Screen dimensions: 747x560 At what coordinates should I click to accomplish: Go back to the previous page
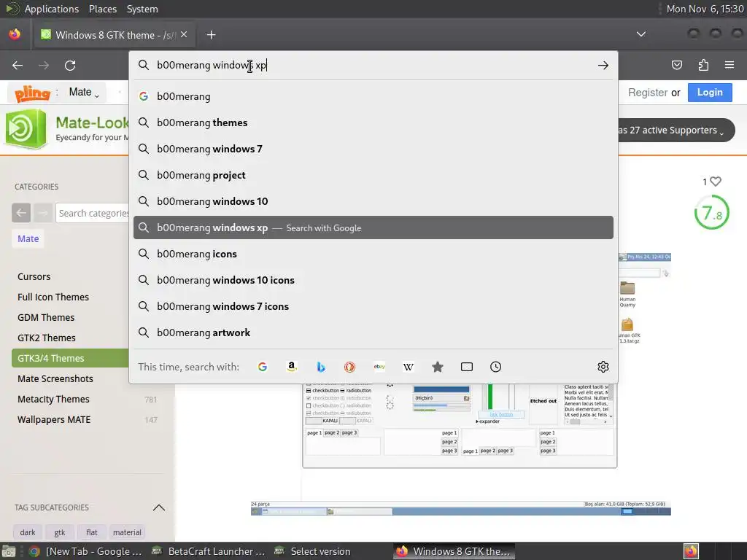(18, 65)
